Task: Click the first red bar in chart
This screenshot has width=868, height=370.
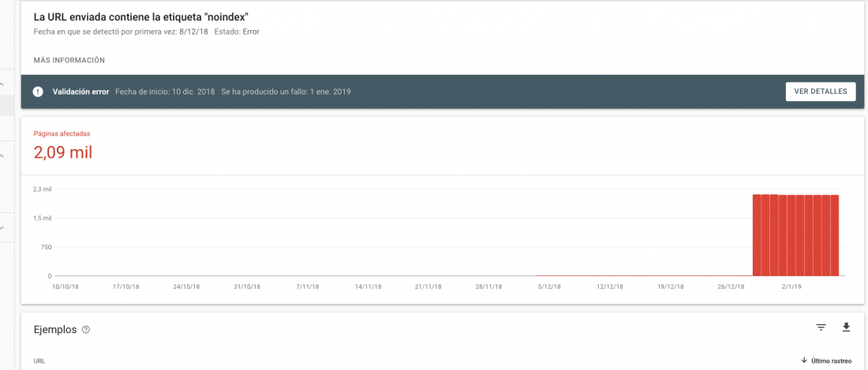Action: coord(756,235)
